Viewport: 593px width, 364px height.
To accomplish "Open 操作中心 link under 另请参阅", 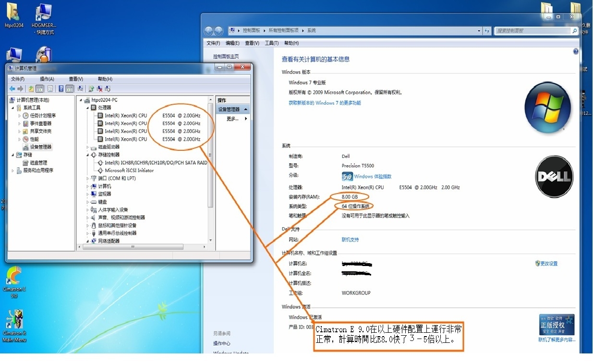I will (x=222, y=344).
